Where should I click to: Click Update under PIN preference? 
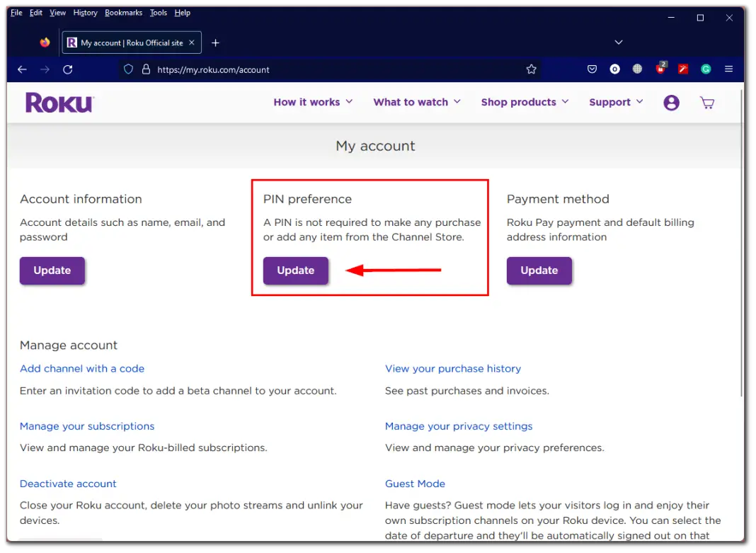pos(295,270)
